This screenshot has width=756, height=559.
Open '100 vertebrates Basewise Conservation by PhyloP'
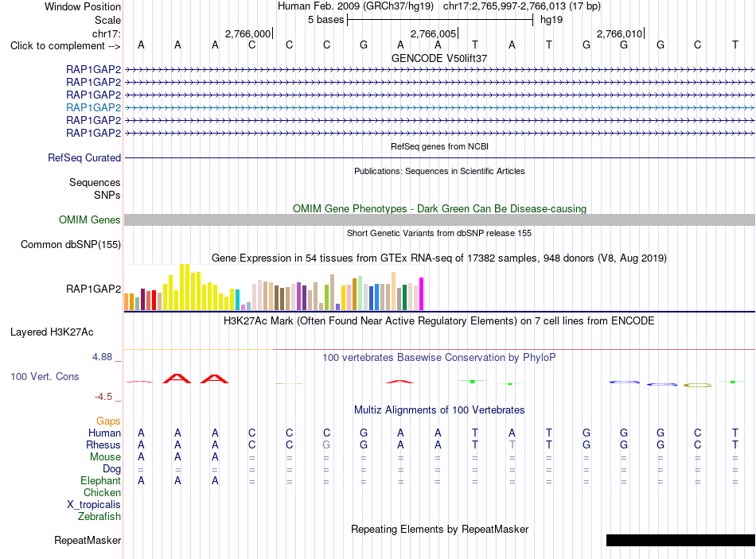439,358
